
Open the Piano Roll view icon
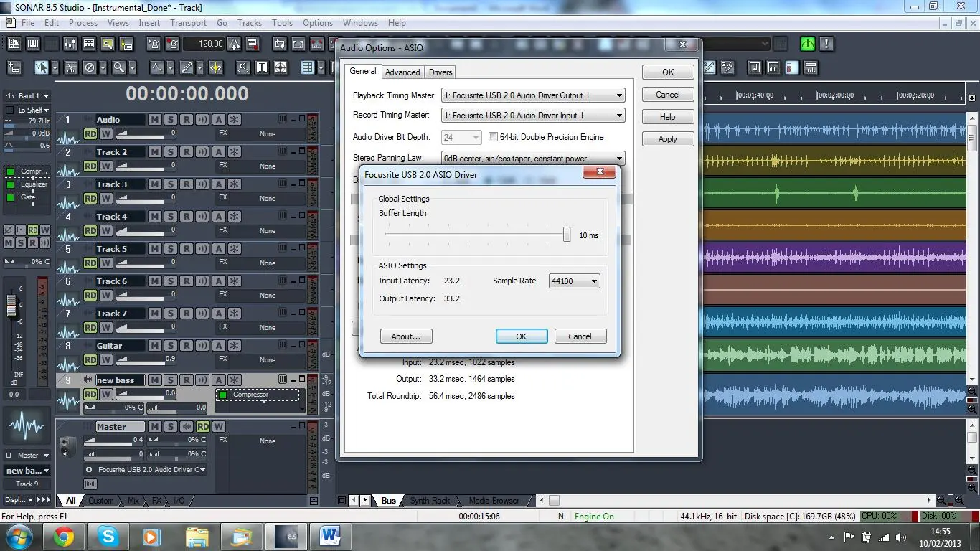click(33, 44)
